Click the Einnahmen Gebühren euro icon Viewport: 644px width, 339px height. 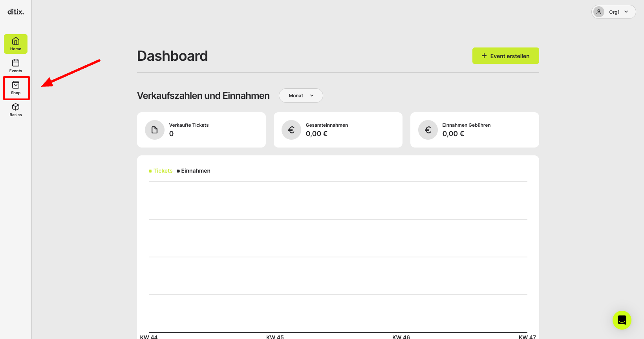coord(428,130)
